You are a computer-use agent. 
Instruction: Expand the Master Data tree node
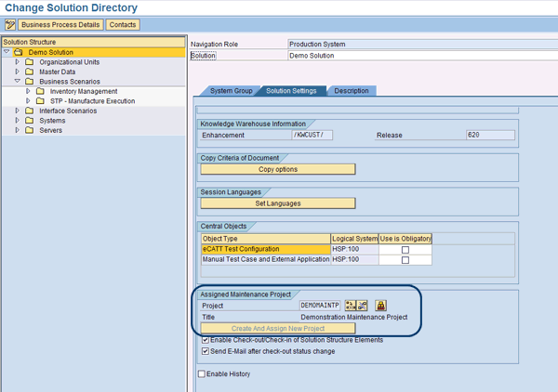17,72
